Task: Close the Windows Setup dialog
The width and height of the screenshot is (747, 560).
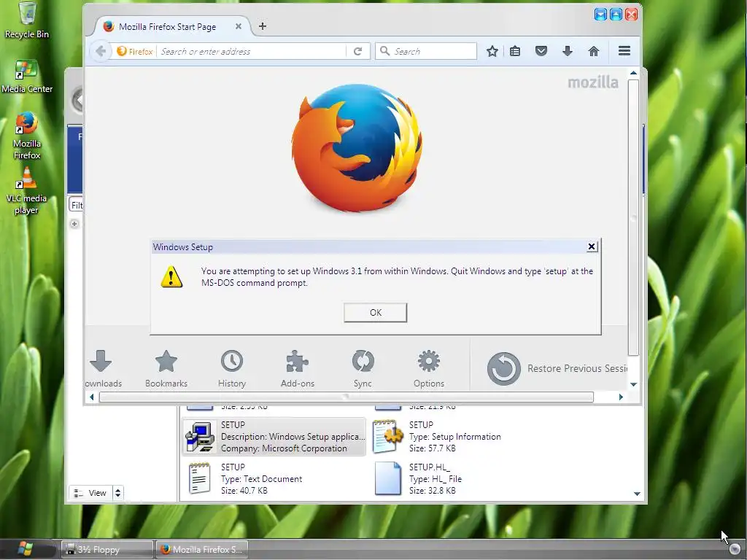Action: pos(592,246)
